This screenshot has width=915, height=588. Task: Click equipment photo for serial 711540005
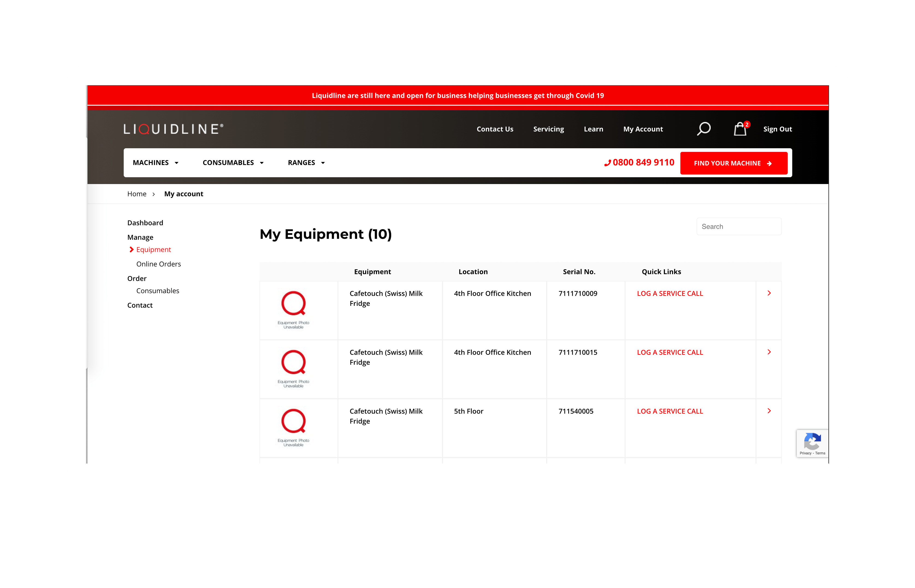click(x=293, y=428)
